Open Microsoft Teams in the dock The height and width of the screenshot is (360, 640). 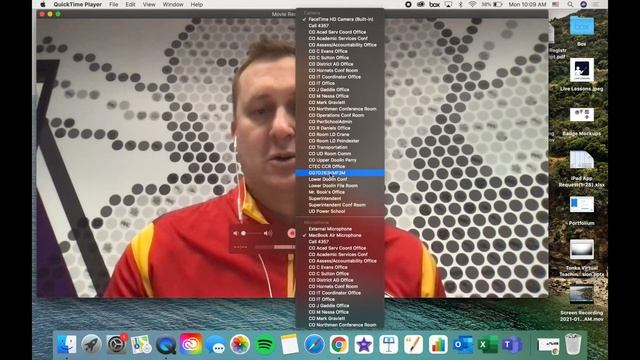tap(512, 344)
